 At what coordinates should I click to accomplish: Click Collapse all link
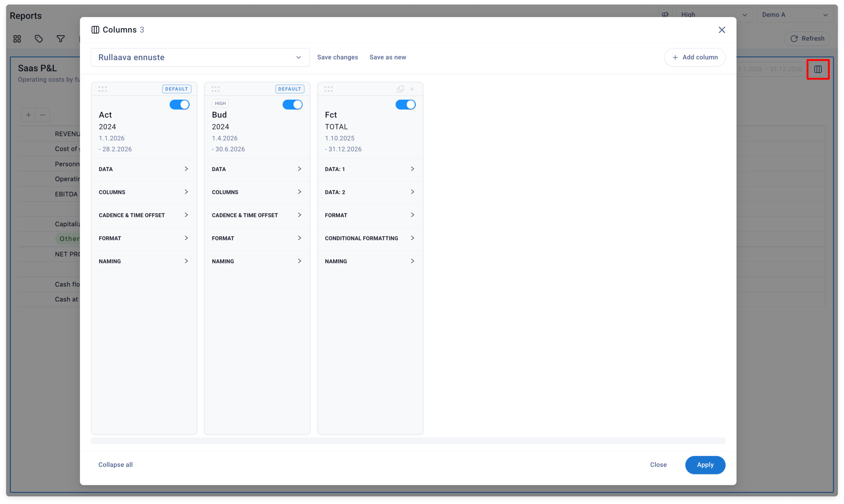tap(116, 464)
